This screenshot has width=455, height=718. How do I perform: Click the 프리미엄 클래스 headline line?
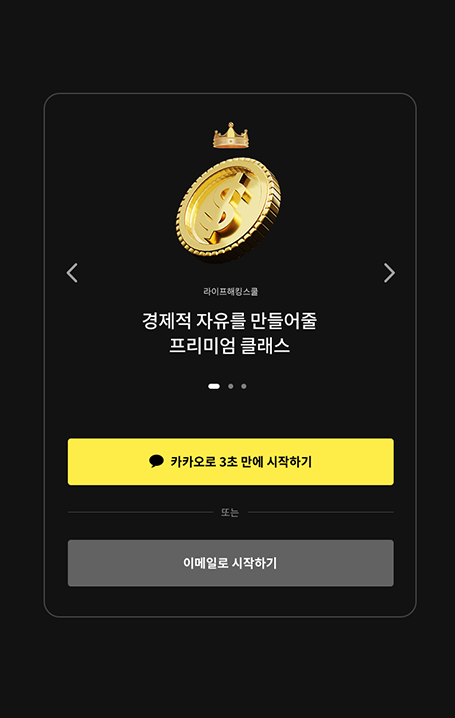[x=229, y=345]
